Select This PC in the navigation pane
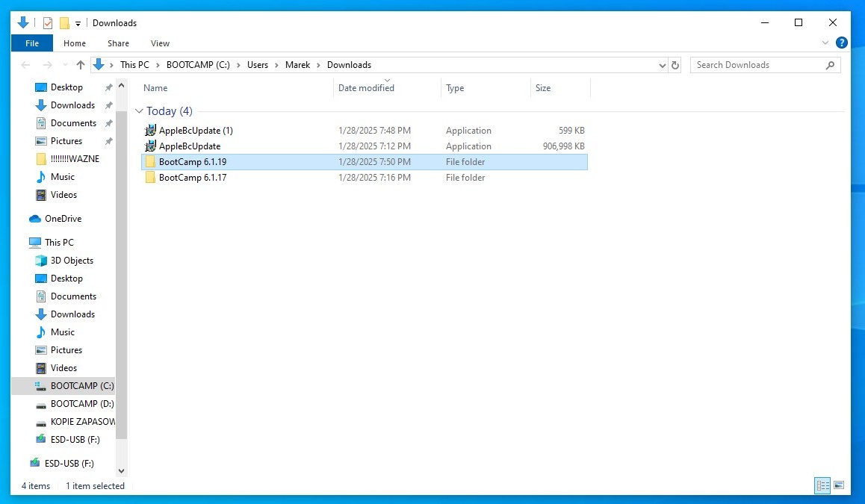 coord(59,243)
